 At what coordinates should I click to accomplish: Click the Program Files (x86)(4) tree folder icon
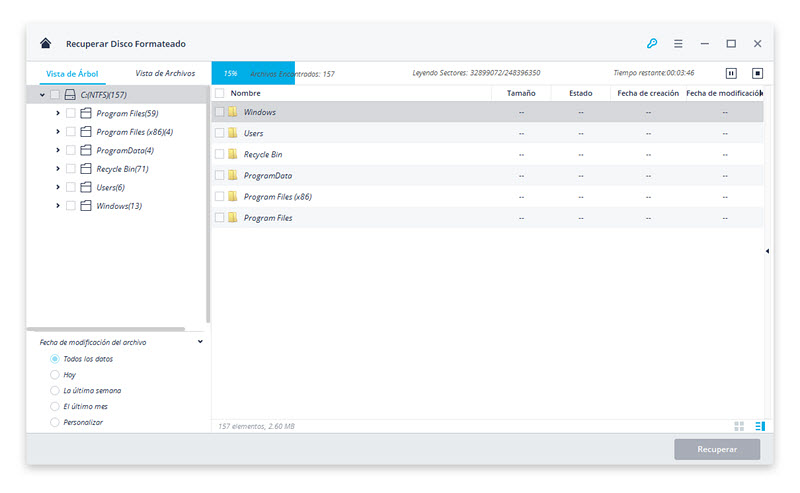(x=86, y=132)
